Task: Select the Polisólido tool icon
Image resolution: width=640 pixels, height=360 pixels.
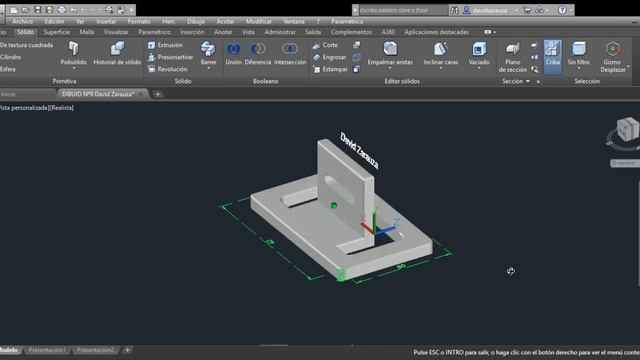Action: [x=73, y=49]
